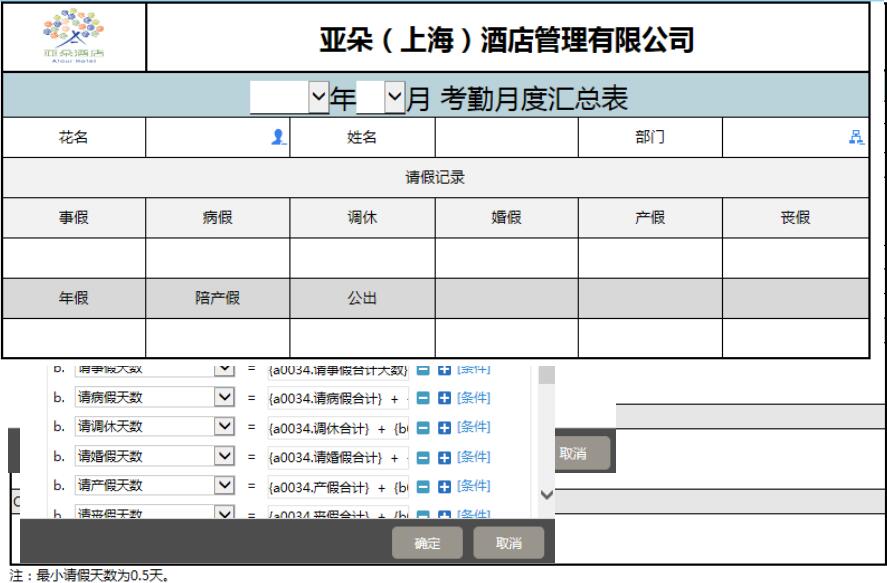The height and width of the screenshot is (583, 887).
Task: Add a rule after 请婚假天数 with plus icon
Action: (x=445, y=457)
